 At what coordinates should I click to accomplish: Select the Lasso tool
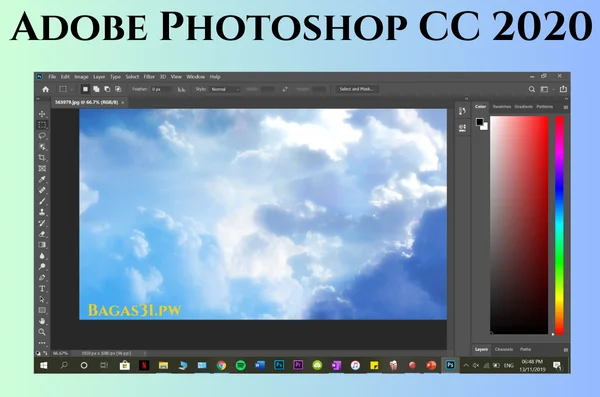pyautogui.click(x=42, y=136)
